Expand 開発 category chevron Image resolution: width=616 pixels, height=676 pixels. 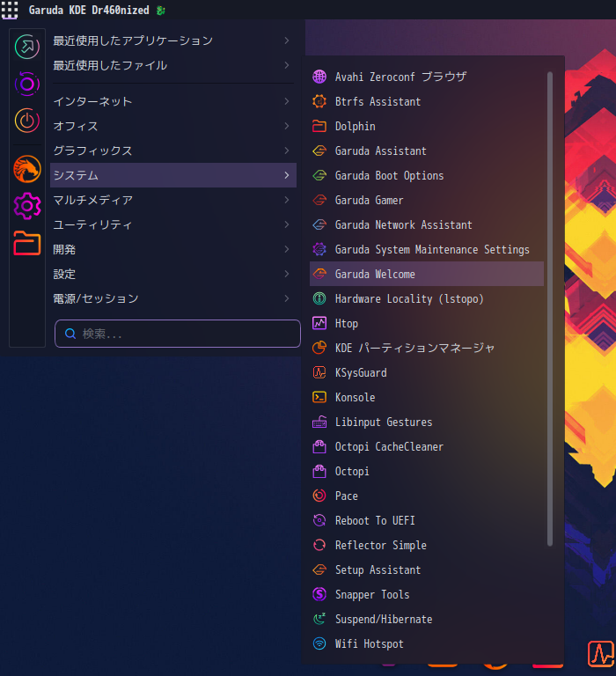tap(287, 249)
